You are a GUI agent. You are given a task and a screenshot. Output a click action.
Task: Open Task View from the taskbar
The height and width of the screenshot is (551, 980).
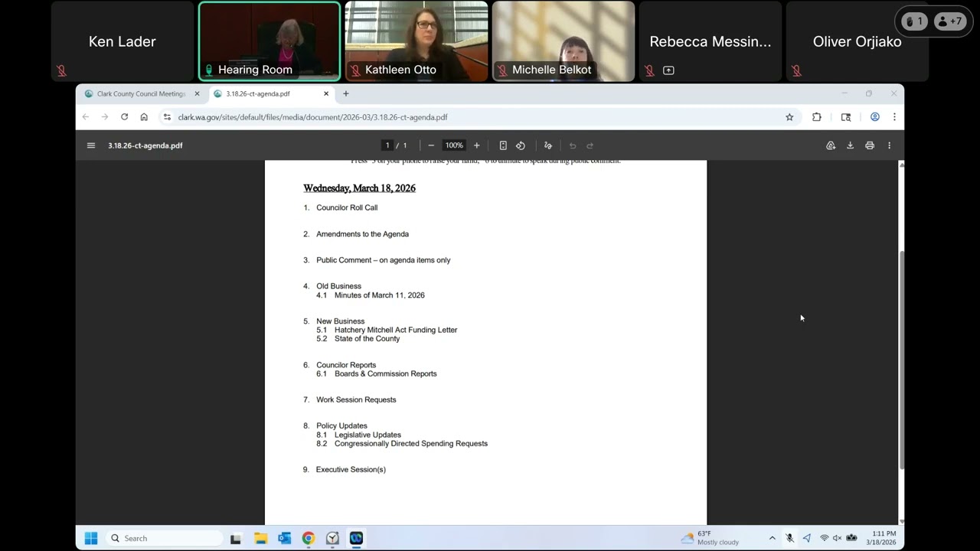236,538
